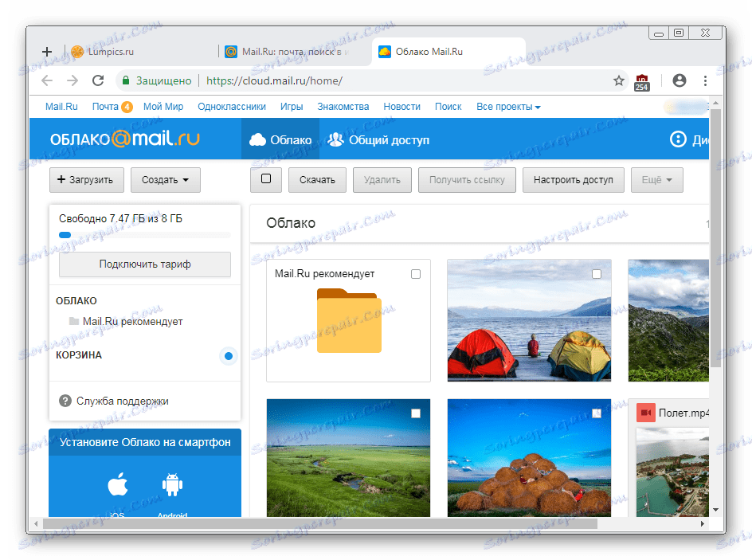Viewport: 752px width, 560px height.
Task: Click the Настроить доступ button
Action: (573, 180)
